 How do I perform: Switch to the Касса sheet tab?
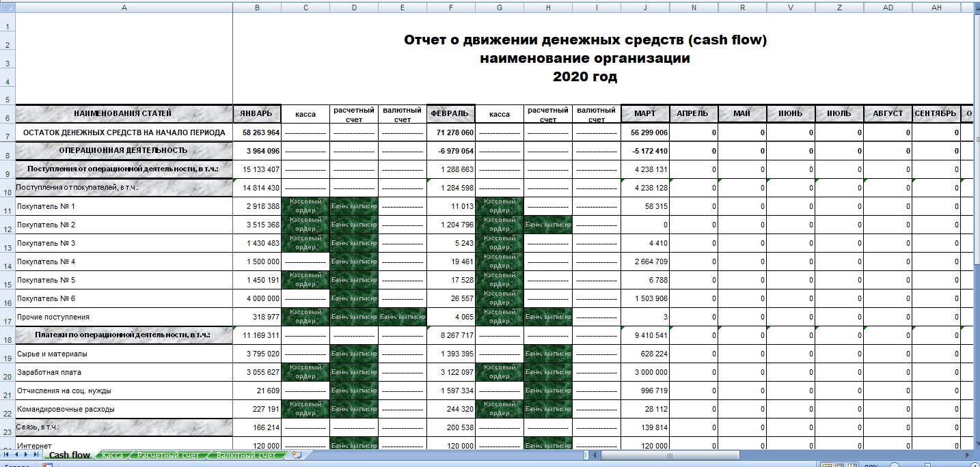pyautogui.click(x=112, y=455)
